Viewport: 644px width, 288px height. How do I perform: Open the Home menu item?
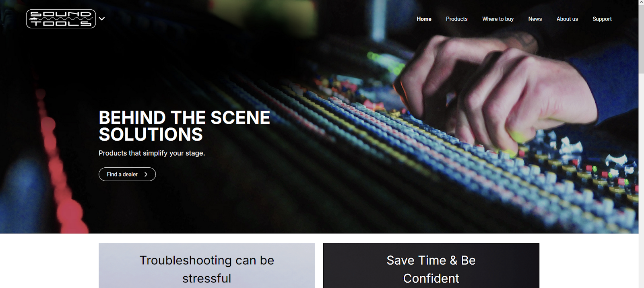click(424, 19)
